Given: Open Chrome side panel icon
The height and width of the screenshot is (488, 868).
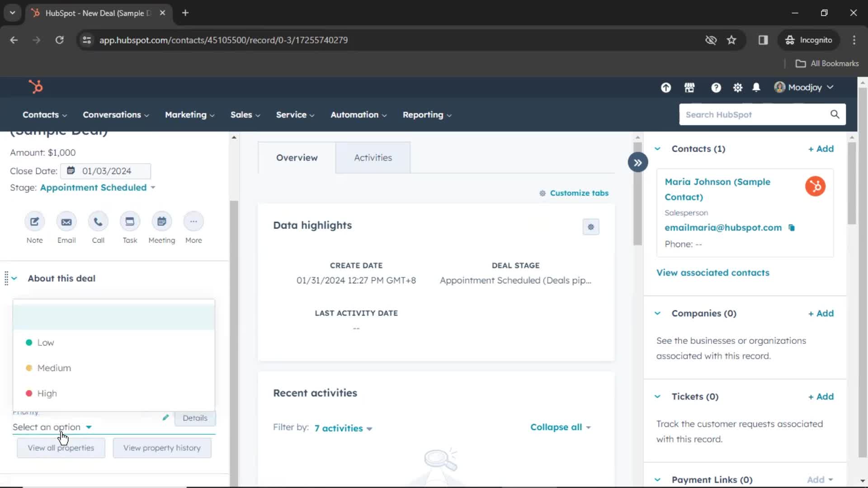Looking at the screenshot, I should [x=763, y=40].
